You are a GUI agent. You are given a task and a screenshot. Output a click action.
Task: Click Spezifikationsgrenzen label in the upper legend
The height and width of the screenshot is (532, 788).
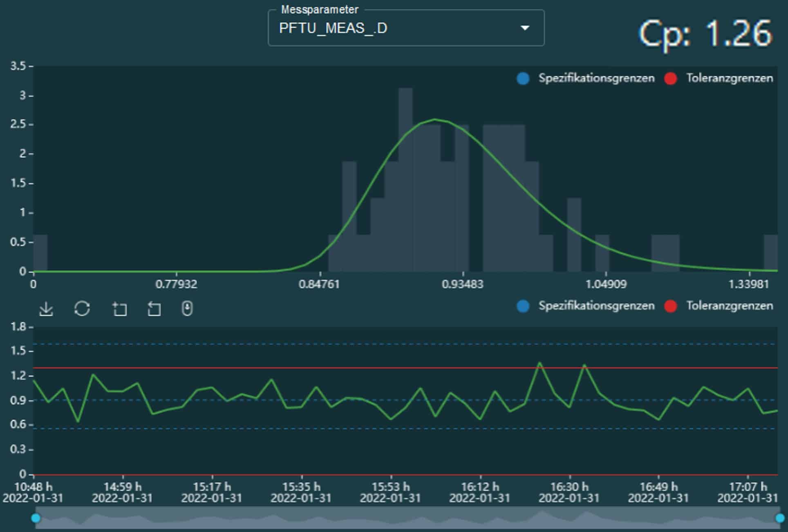click(x=596, y=78)
